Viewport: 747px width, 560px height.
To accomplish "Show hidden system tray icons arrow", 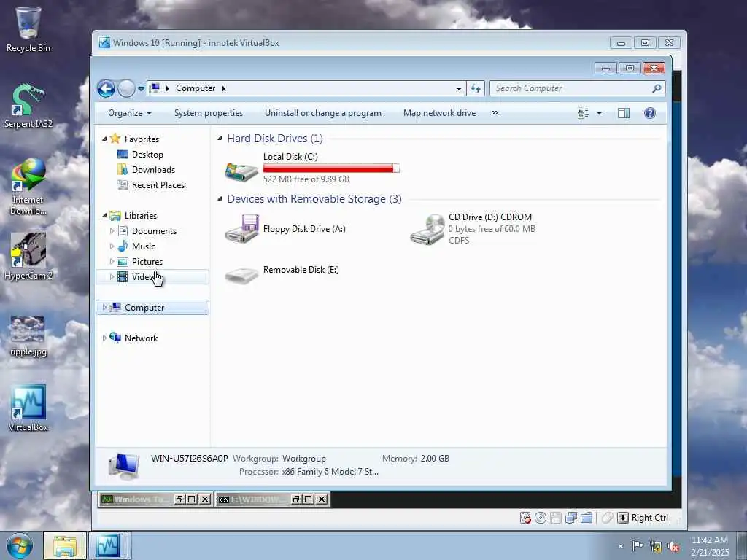I will point(620,546).
